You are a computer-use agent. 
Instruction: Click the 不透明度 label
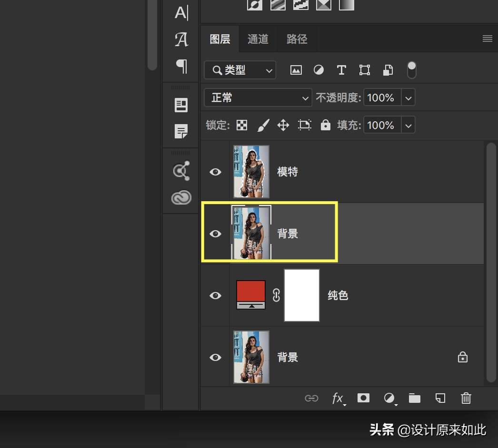coord(338,97)
